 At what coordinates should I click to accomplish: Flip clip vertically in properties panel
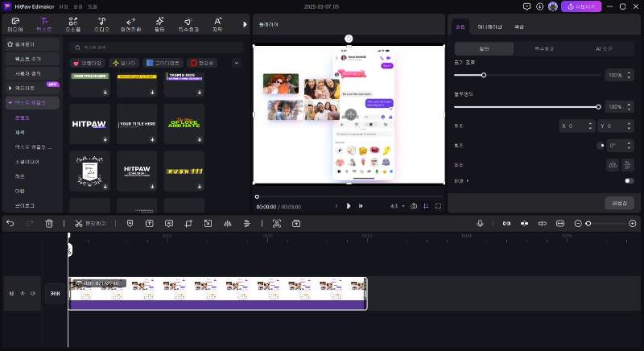coord(627,165)
